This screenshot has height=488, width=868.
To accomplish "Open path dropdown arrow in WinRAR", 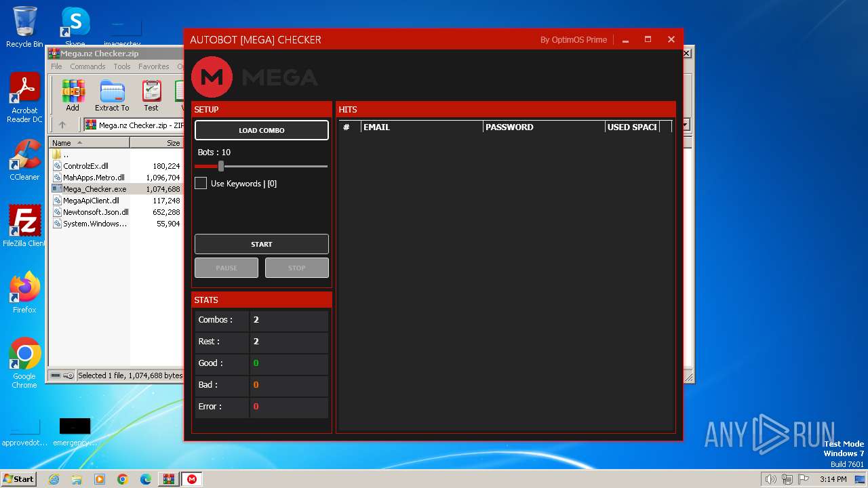I will coord(686,125).
